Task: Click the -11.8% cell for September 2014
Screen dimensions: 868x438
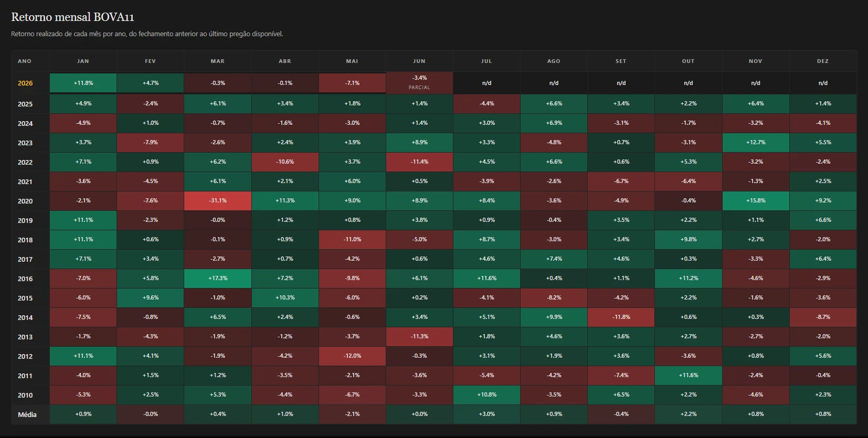Action: click(x=621, y=317)
